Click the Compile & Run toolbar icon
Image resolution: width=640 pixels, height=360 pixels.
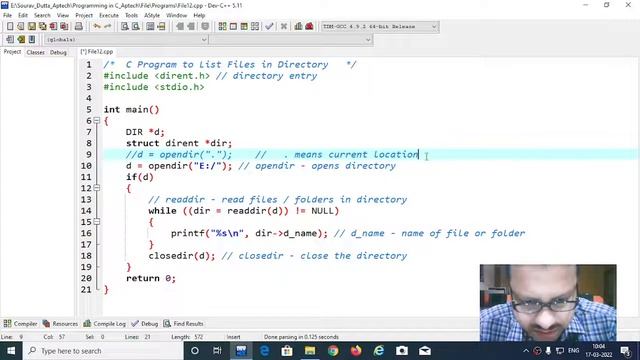tap(244, 27)
